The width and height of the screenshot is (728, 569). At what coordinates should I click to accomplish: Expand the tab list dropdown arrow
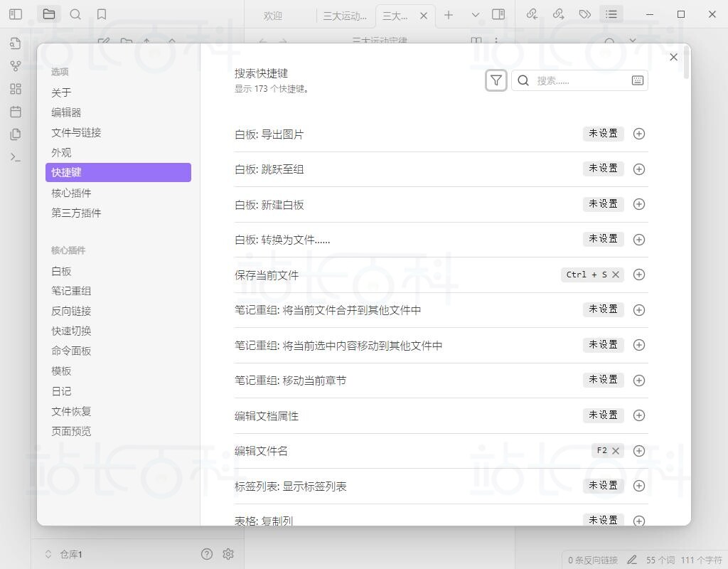476,14
